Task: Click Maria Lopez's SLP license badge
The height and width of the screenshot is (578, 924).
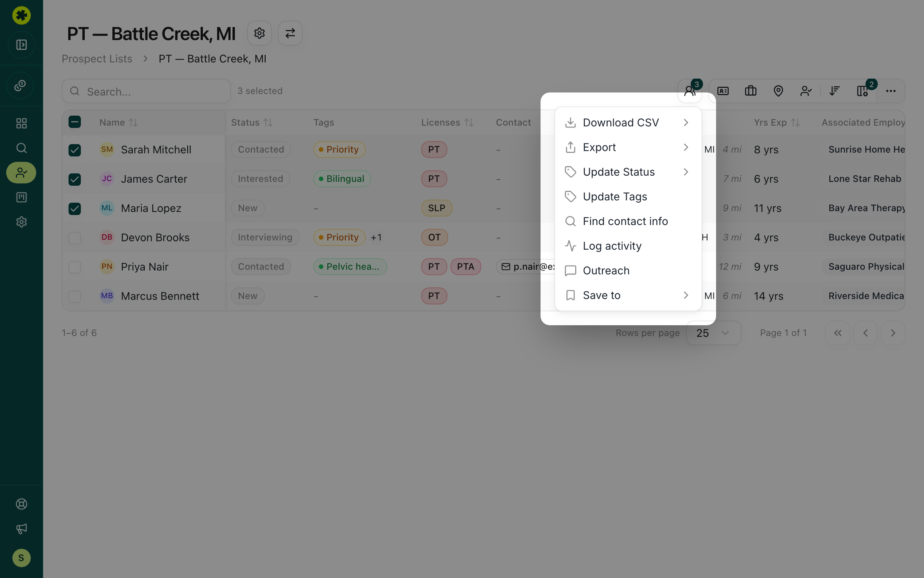Action: pyautogui.click(x=437, y=208)
